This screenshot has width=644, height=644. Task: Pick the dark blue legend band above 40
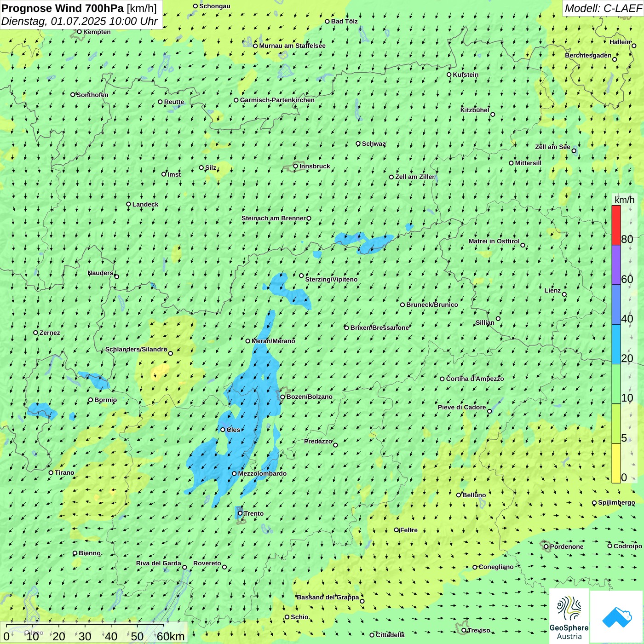(616, 305)
